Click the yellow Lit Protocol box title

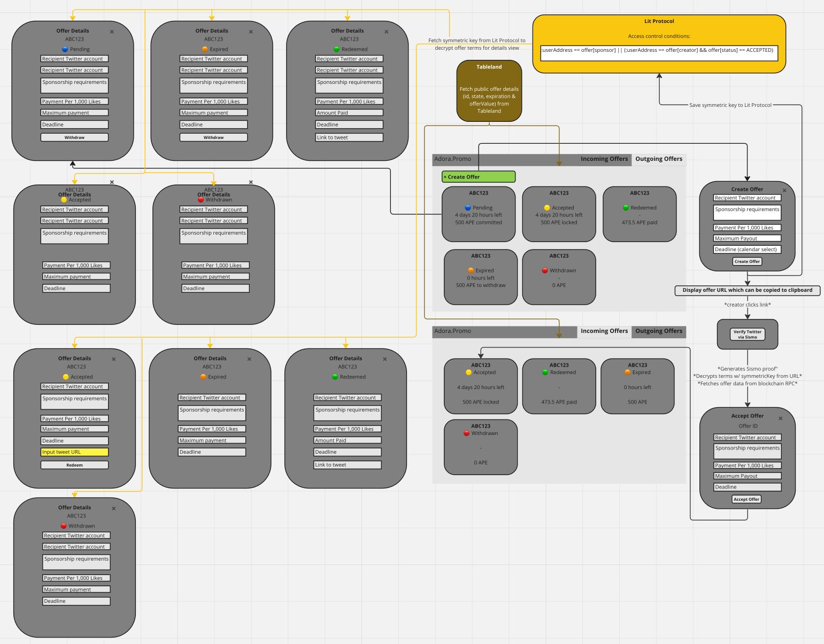coord(659,21)
